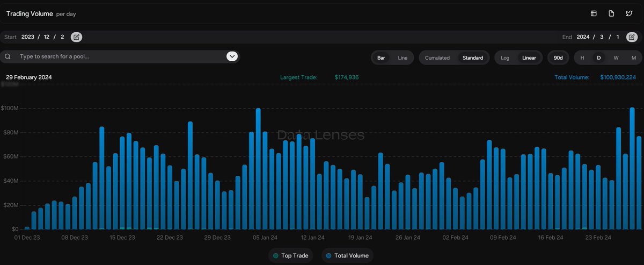Select Linear scale
Image resolution: width=644 pixels, height=265 pixels.
(529, 58)
